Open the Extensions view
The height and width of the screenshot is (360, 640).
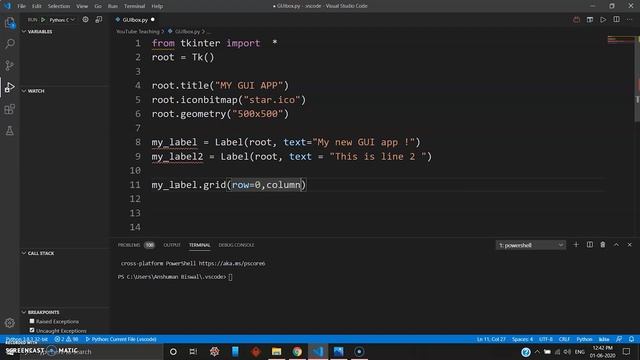pos(10,109)
